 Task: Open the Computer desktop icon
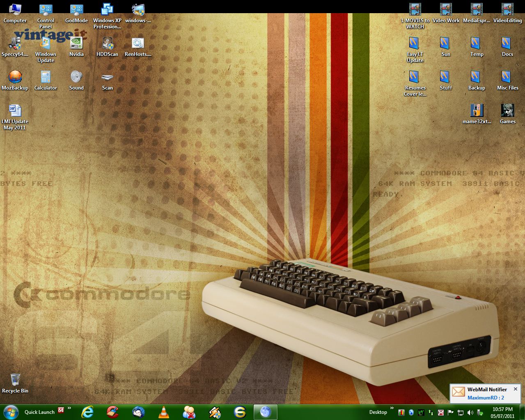15,14
